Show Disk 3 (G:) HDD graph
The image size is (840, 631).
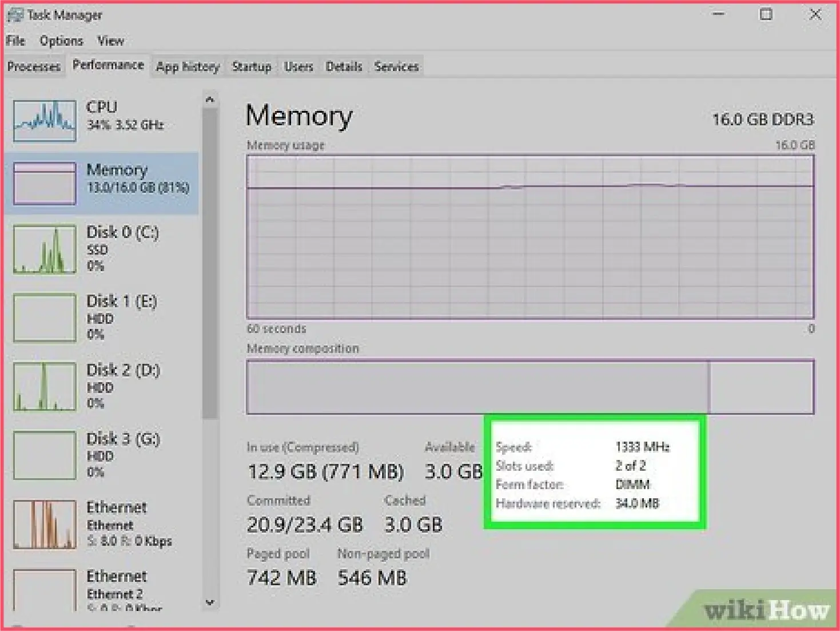click(x=45, y=455)
